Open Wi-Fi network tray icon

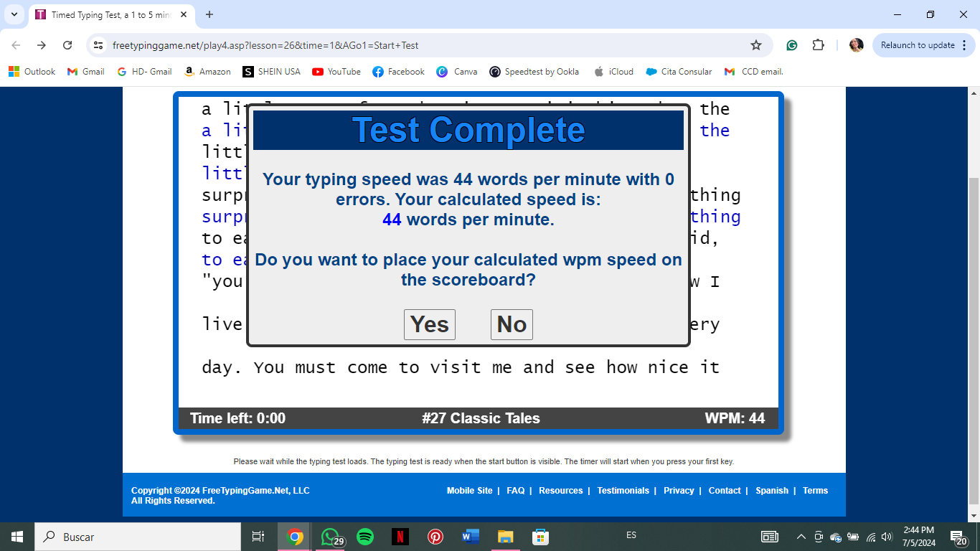point(870,537)
